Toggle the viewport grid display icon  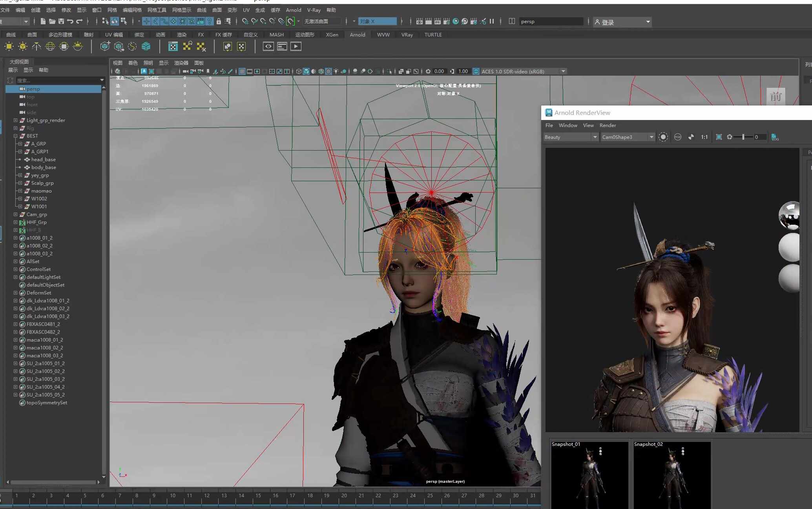[242, 71]
